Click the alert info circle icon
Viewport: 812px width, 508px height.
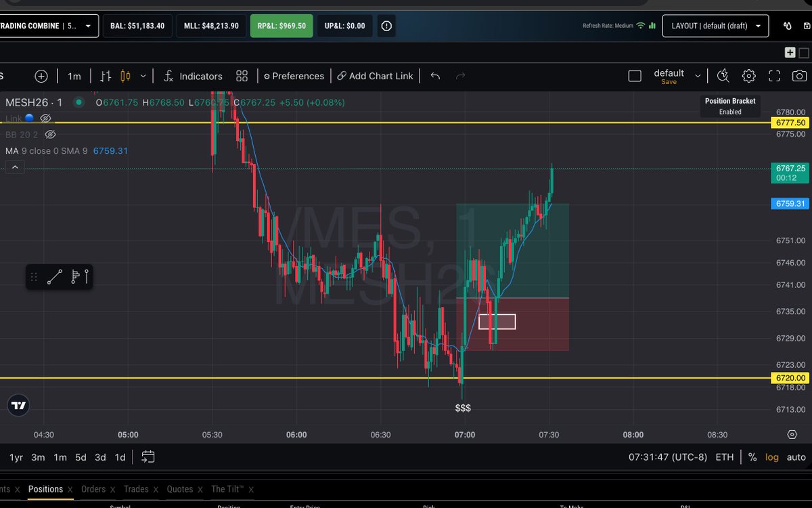point(386,26)
